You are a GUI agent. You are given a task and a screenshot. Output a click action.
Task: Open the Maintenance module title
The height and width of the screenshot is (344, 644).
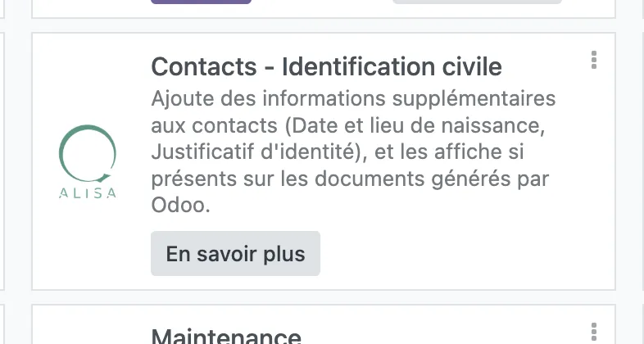click(226, 336)
